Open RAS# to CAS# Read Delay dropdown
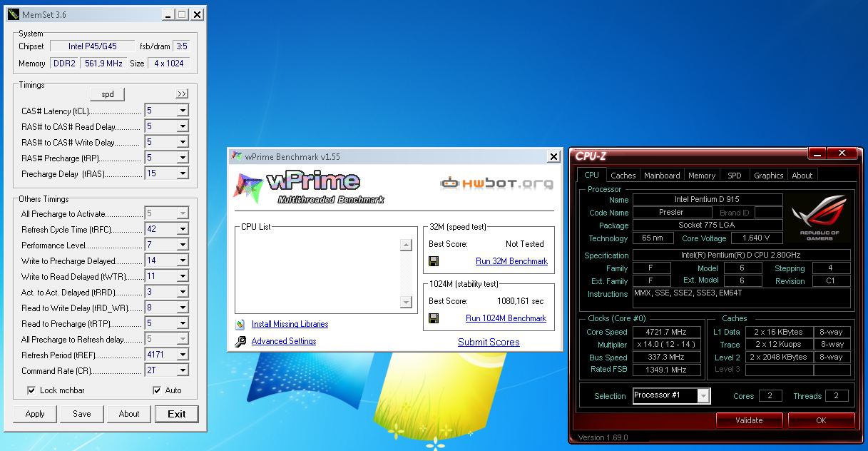Viewport: 868px width, 451px height. point(183,126)
